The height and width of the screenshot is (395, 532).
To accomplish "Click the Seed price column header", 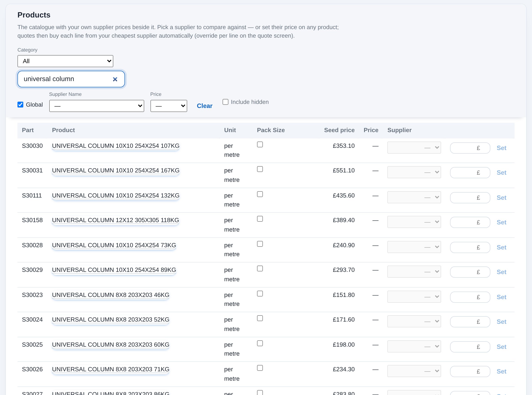I will pyautogui.click(x=339, y=130).
